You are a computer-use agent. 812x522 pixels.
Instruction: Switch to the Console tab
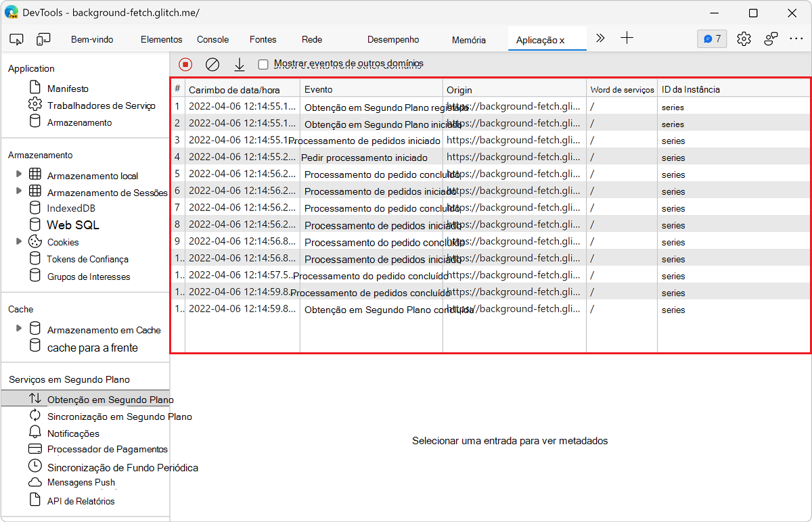[212, 39]
